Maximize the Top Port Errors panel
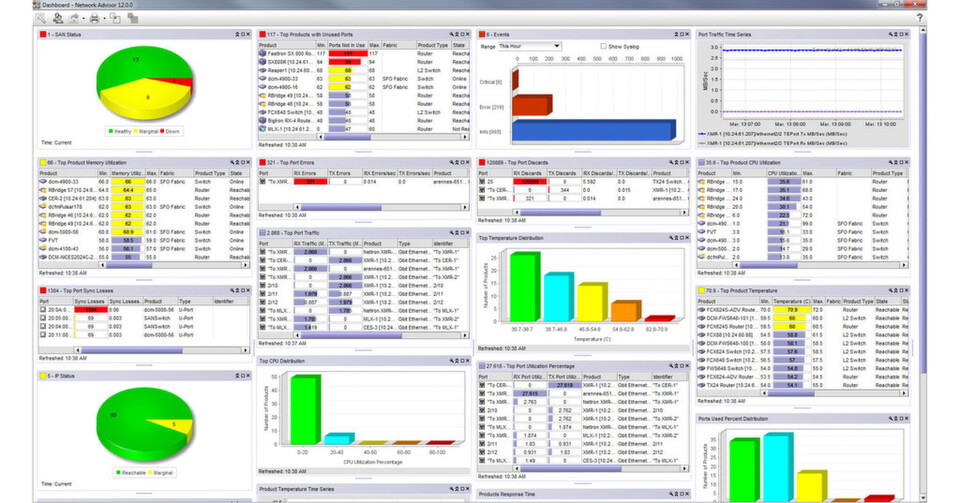Image resolution: width=960 pixels, height=503 pixels. pyautogui.click(x=462, y=162)
